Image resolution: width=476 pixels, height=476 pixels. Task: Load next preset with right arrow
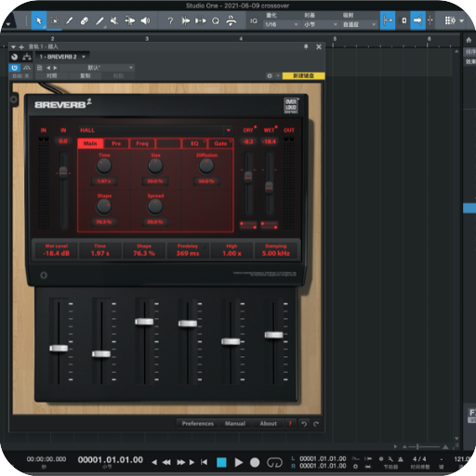[55, 68]
